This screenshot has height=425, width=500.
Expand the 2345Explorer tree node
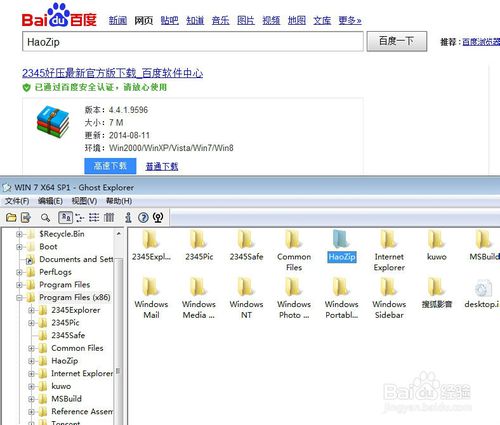(31, 310)
